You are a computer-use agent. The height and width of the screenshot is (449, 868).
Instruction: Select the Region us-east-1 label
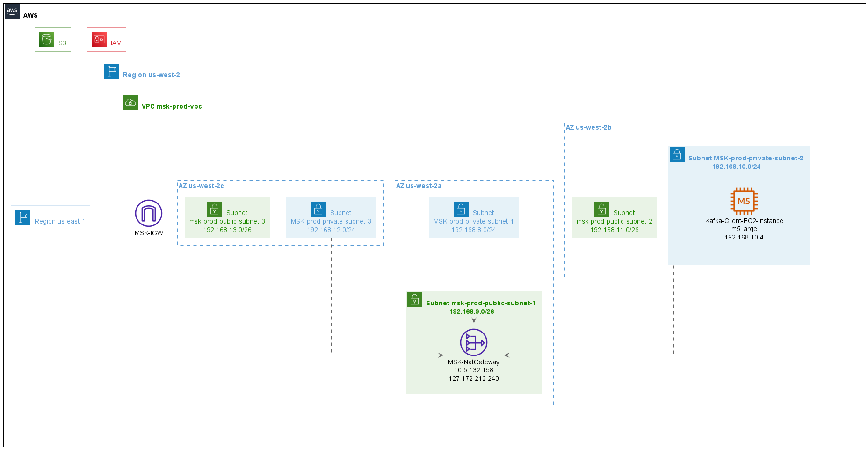click(x=60, y=221)
